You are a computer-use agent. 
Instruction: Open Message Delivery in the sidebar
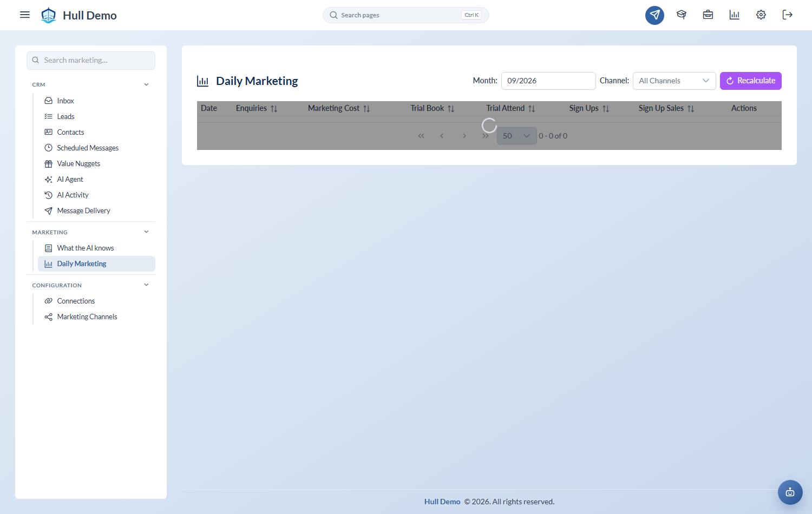(x=96, y=210)
